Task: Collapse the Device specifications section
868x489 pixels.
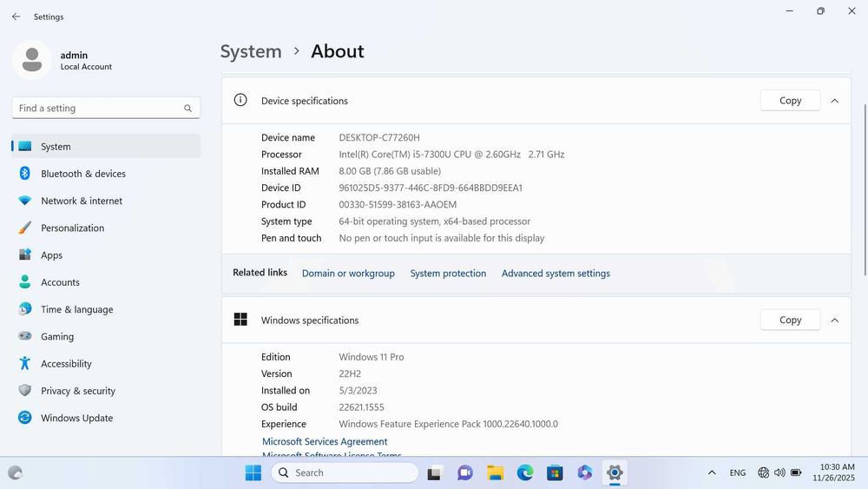Action: pos(834,101)
